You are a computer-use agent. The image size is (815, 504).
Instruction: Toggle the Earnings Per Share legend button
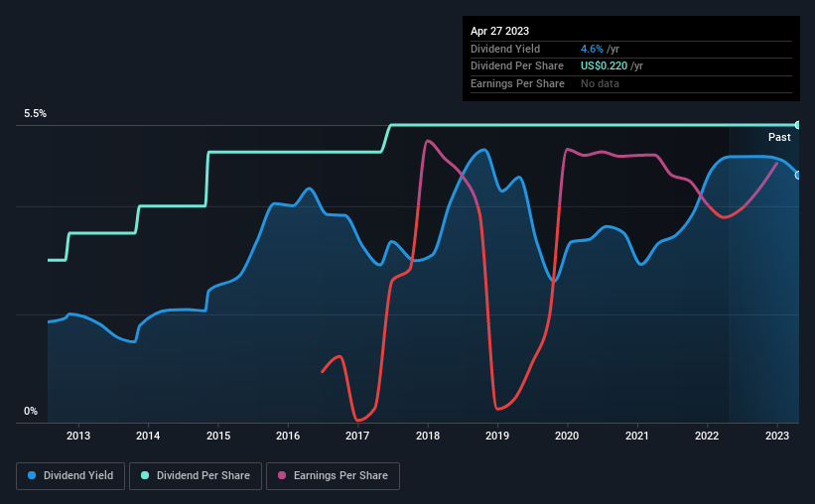333,476
